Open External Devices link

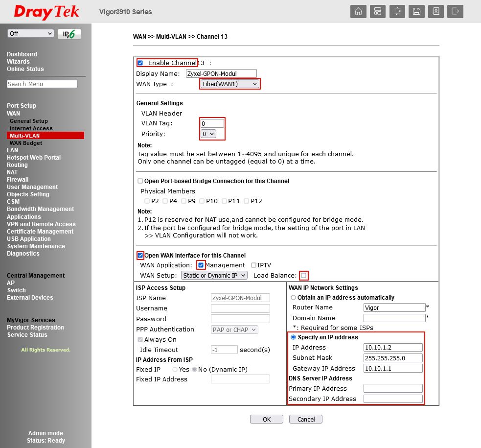(30, 298)
